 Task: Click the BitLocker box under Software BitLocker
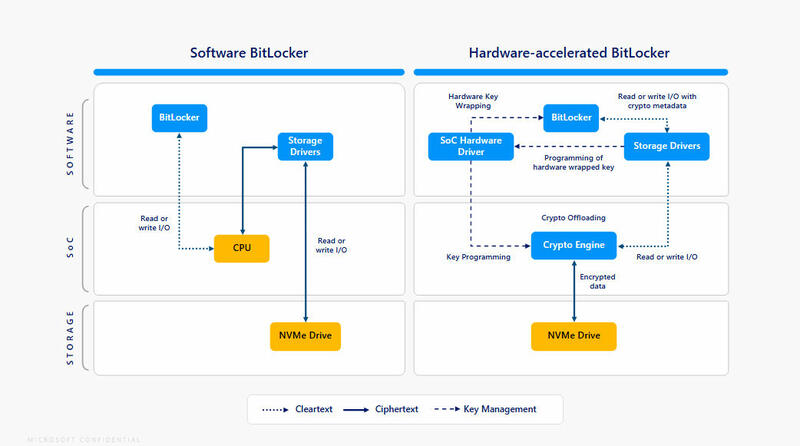pos(179,118)
